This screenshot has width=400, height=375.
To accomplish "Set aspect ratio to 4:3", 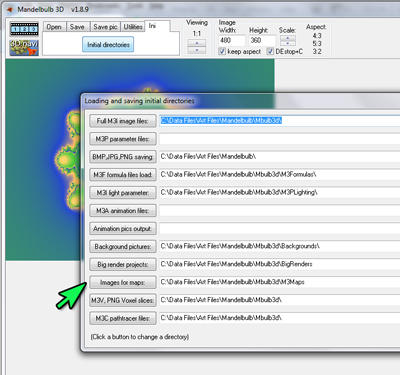I will (x=317, y=36).
